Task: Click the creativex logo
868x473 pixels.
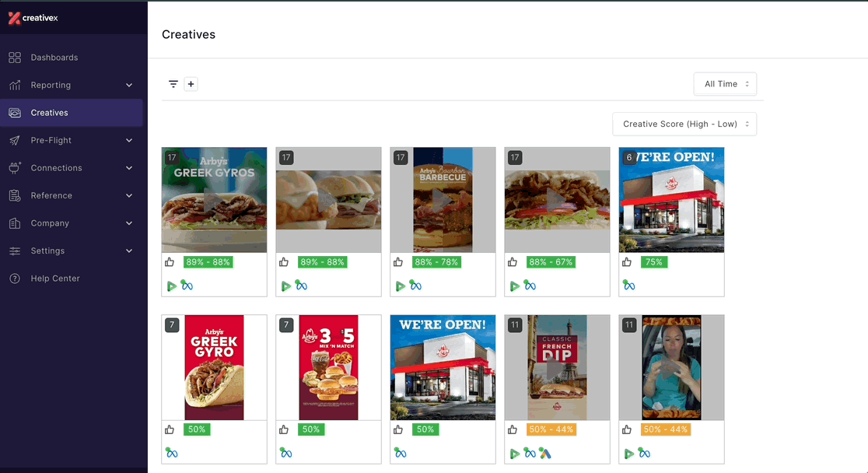Action: tap(33, 18)
